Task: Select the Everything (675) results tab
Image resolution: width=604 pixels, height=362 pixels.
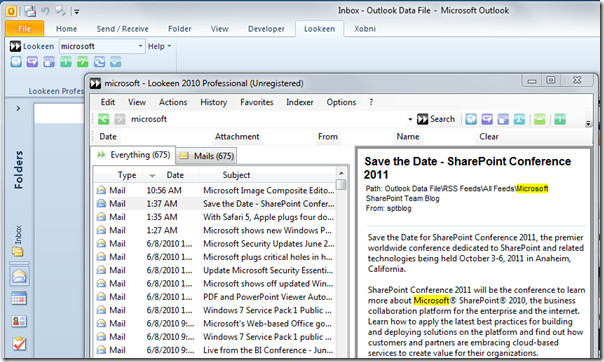Action: tap(133, 155)
